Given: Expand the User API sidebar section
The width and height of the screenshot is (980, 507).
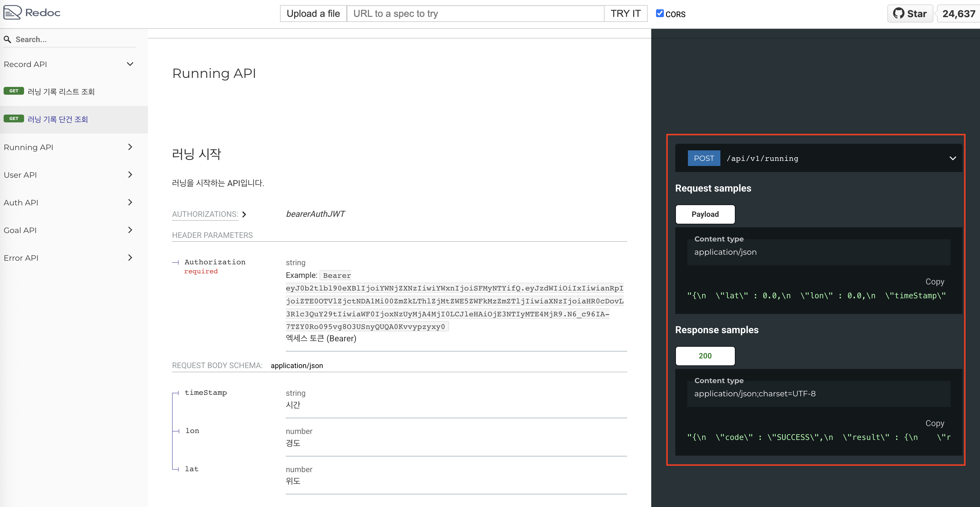Looking at the screenshot, I should point(74,175).
